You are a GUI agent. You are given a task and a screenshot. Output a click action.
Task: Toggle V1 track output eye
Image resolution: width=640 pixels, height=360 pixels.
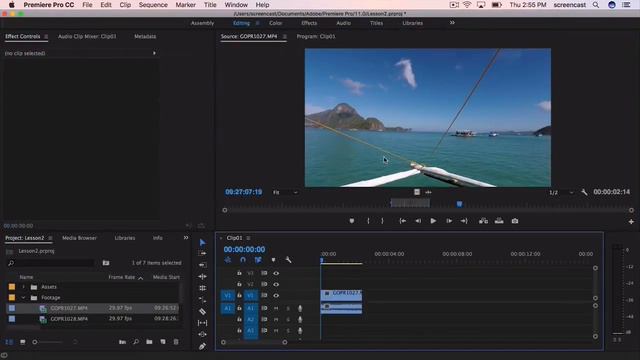click(x=276, y=296)
